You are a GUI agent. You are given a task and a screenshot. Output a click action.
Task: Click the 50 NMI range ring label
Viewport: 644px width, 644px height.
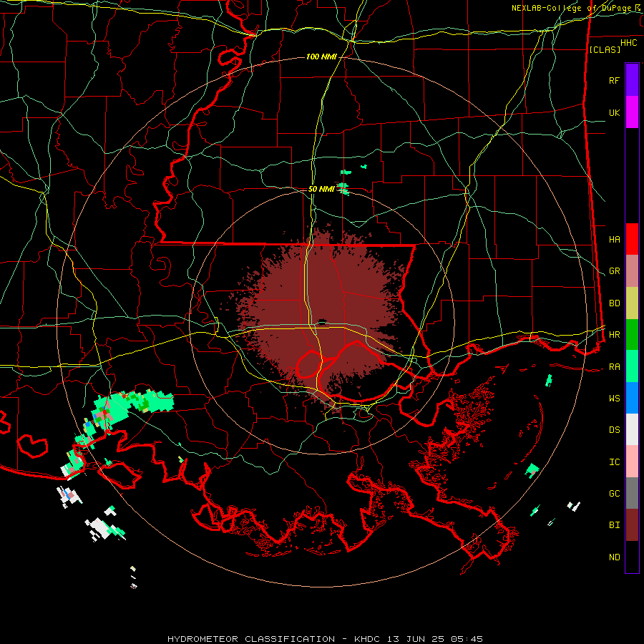321,189
